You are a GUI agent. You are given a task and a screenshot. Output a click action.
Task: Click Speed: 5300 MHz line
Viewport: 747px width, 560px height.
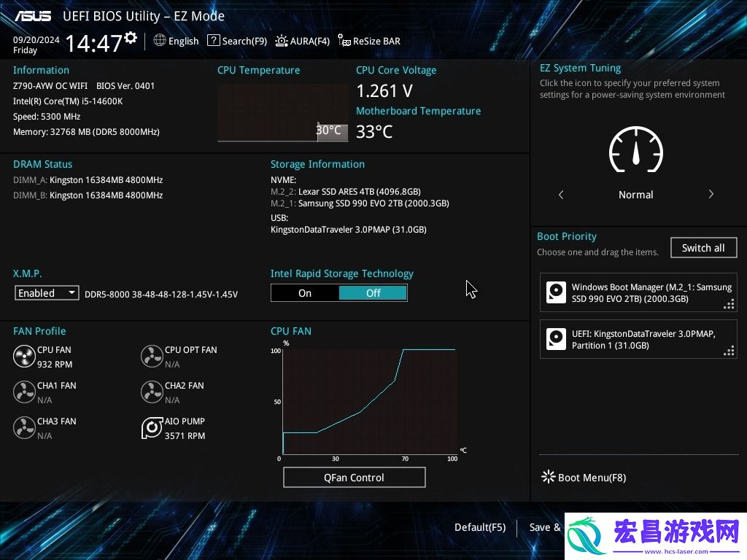point(47,117)
